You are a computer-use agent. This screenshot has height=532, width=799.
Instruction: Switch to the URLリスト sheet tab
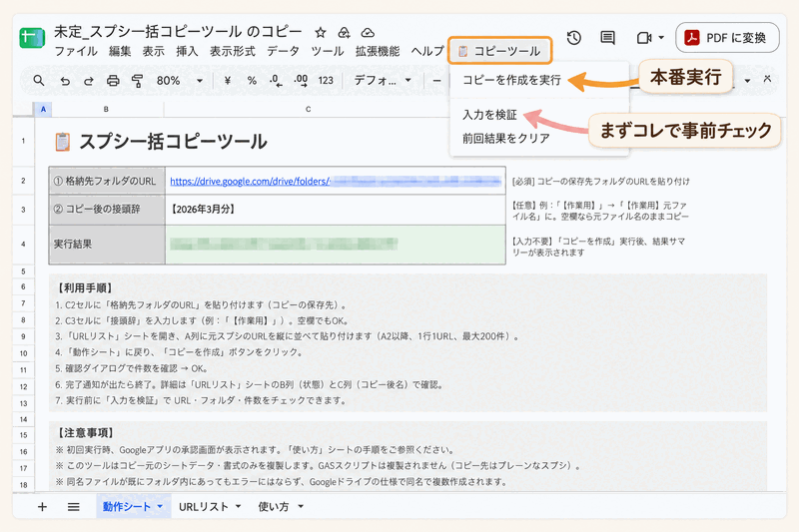click(204, 506)
